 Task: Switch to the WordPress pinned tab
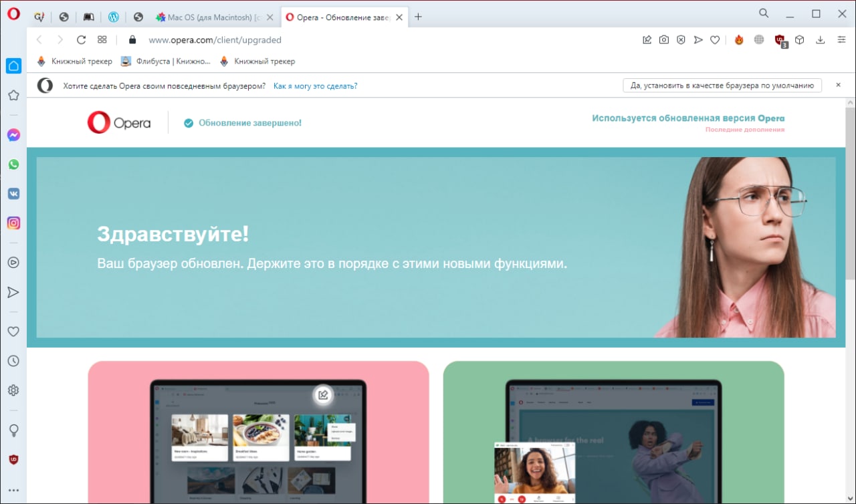114,17
